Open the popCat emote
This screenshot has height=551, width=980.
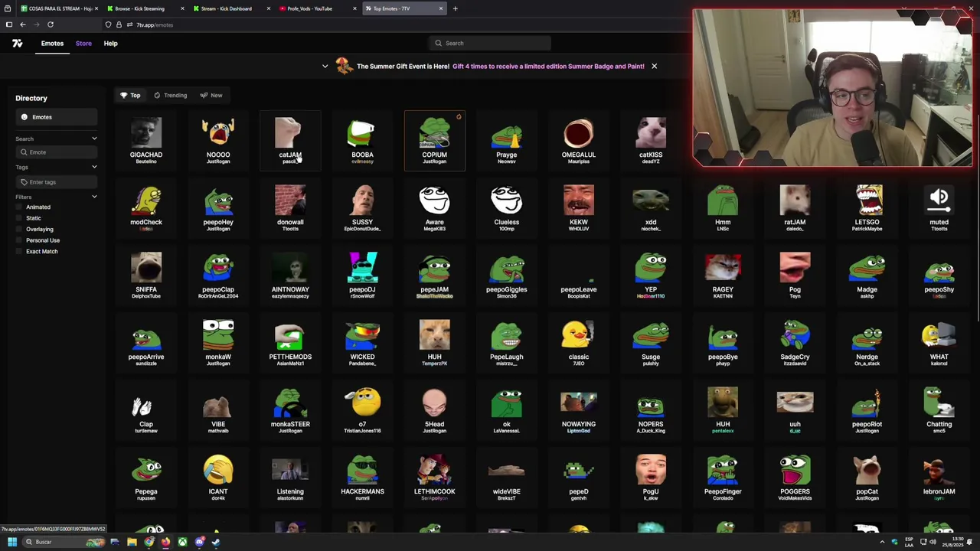(867, 478)
